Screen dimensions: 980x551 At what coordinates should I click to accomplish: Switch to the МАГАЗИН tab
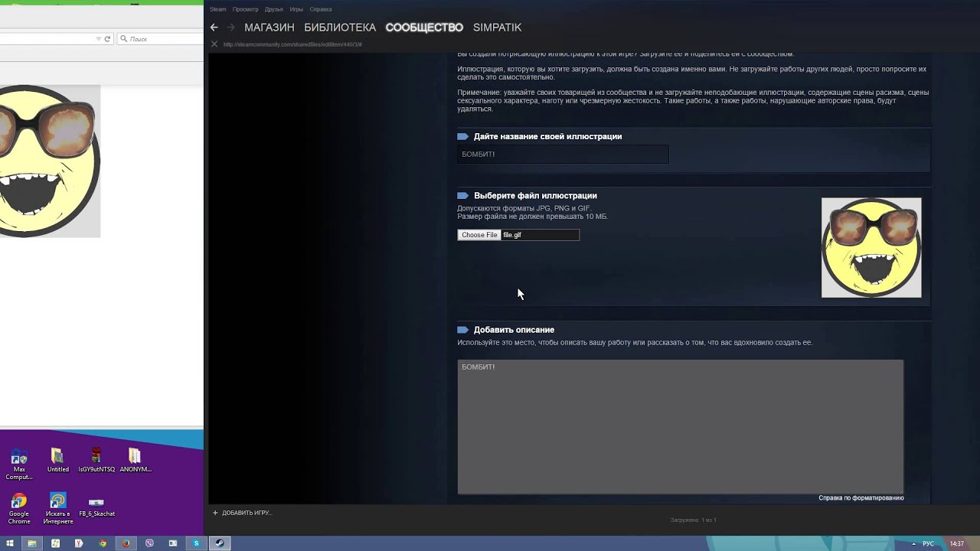pyautogui.click(x=269, y=28)
